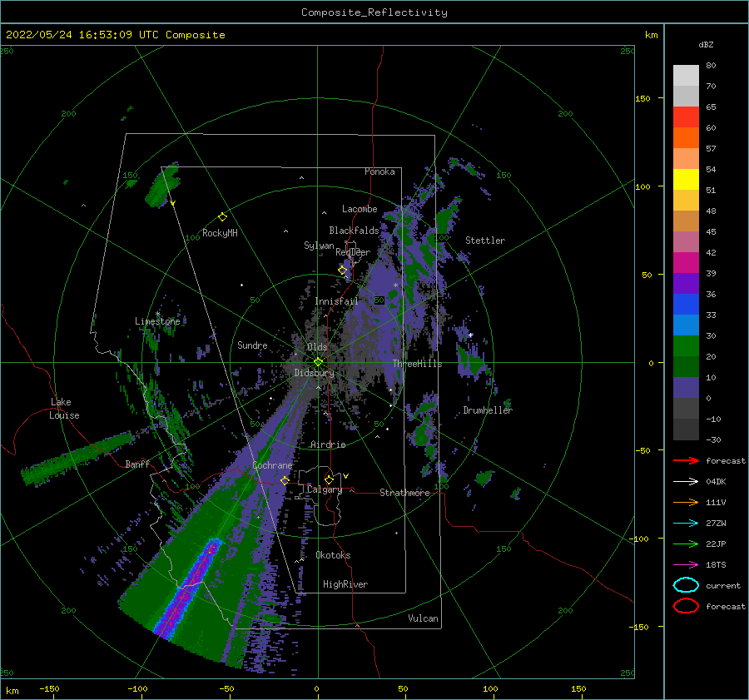Image resolution: width=749 pixels, height=700 pixels.
Task: Click the Stettler town label
Action: pos(485,241)
